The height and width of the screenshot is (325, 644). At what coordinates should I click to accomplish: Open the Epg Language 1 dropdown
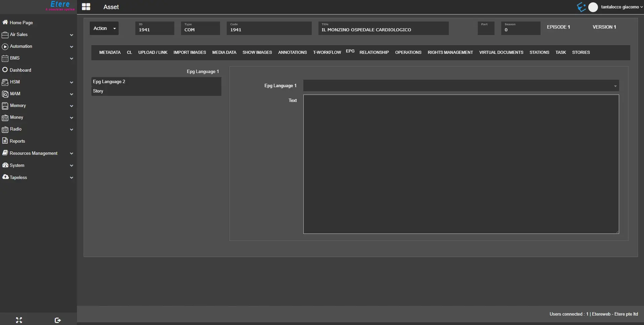tap(461, 86)
